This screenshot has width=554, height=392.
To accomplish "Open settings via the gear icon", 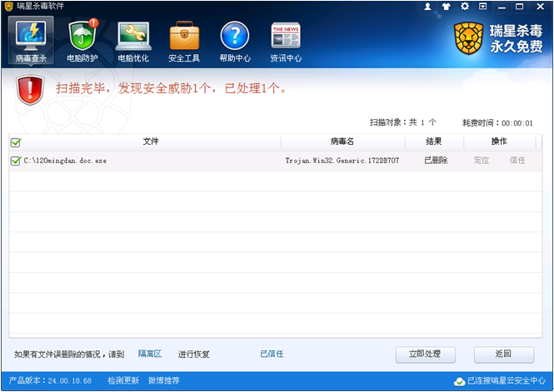I will (464, 7).
